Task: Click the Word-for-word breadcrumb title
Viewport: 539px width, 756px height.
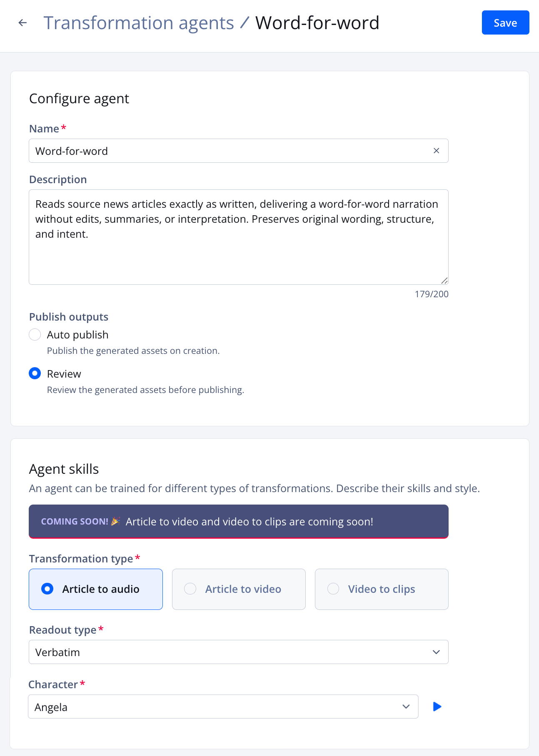Action: coord(317,22)
